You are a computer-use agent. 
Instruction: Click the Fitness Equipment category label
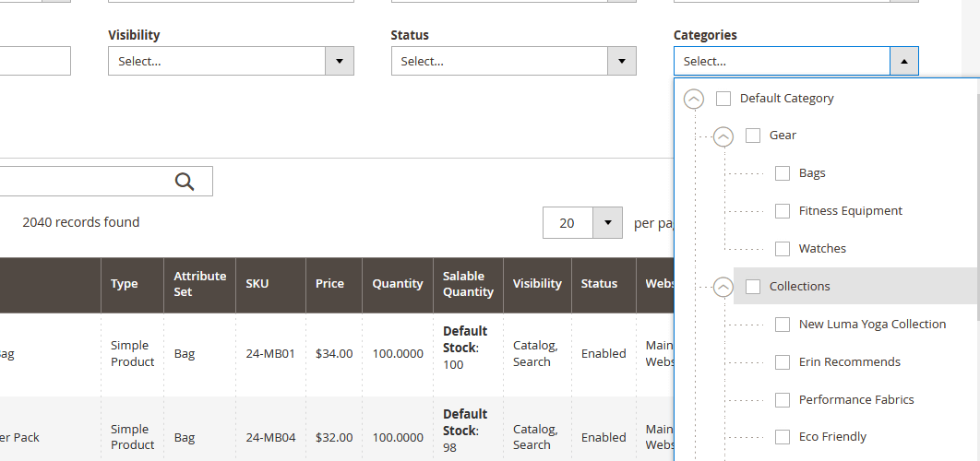tap(850, 210)
